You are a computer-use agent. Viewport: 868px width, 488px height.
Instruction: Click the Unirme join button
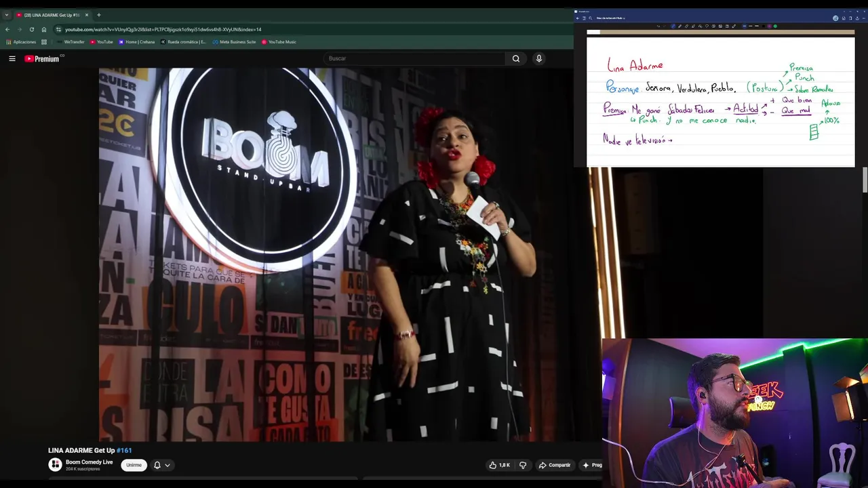134,465
